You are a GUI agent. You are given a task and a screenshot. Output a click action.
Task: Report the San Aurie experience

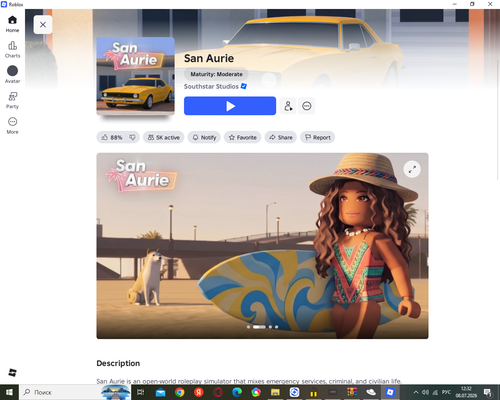click(318, 137)
